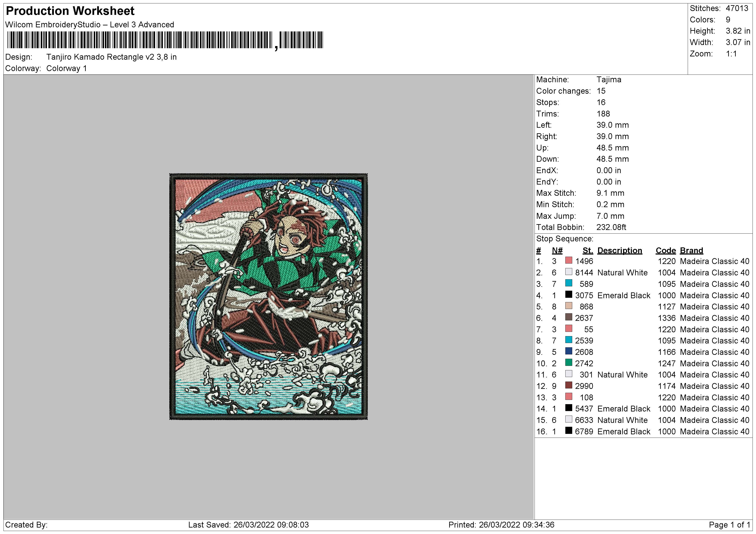Select the black swatch for stop 14 (5437 stitches)
The image size is (756, 534).
click(569, 408)
